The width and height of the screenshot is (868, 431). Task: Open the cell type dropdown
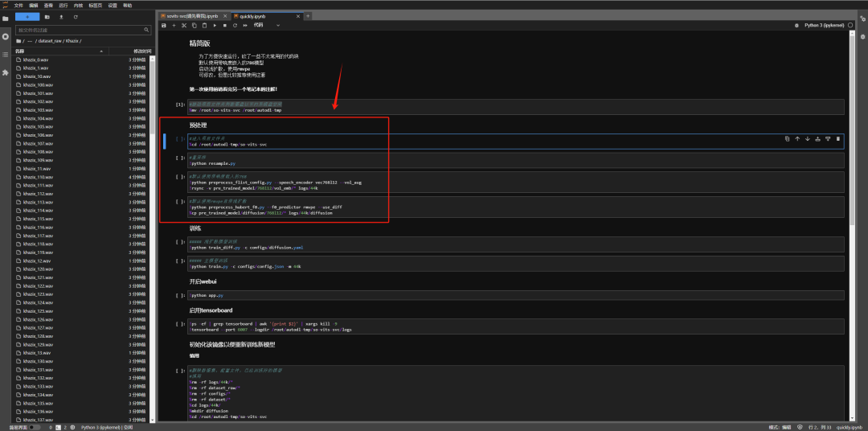pyautogui.click(x=267, y=26)
